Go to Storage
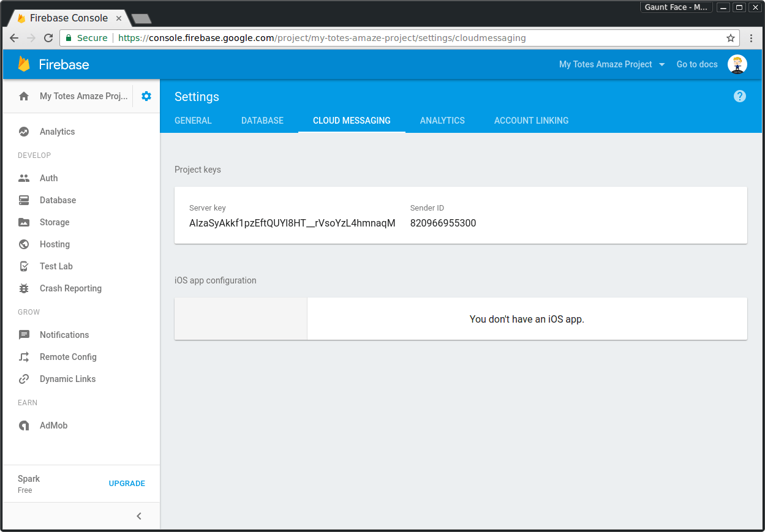The width and height of the screenshot is (765, 532). (x=55, y=222)
